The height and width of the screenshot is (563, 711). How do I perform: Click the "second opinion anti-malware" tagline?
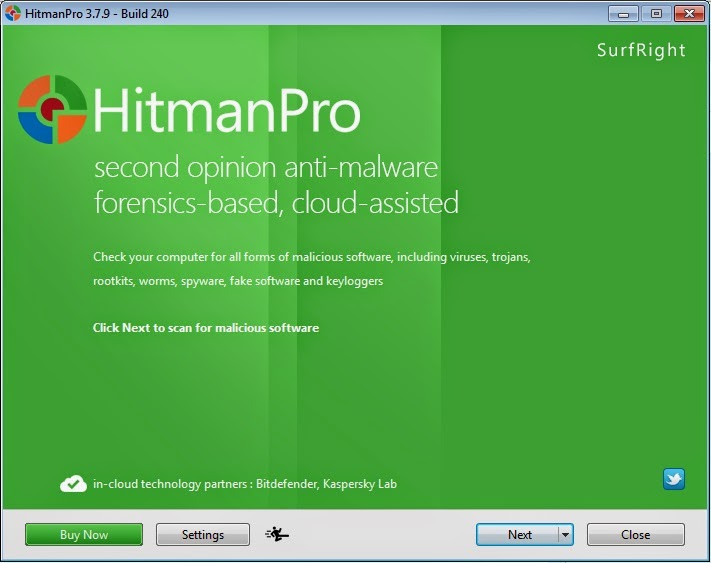pyautogui.click(x=266, y=168)
